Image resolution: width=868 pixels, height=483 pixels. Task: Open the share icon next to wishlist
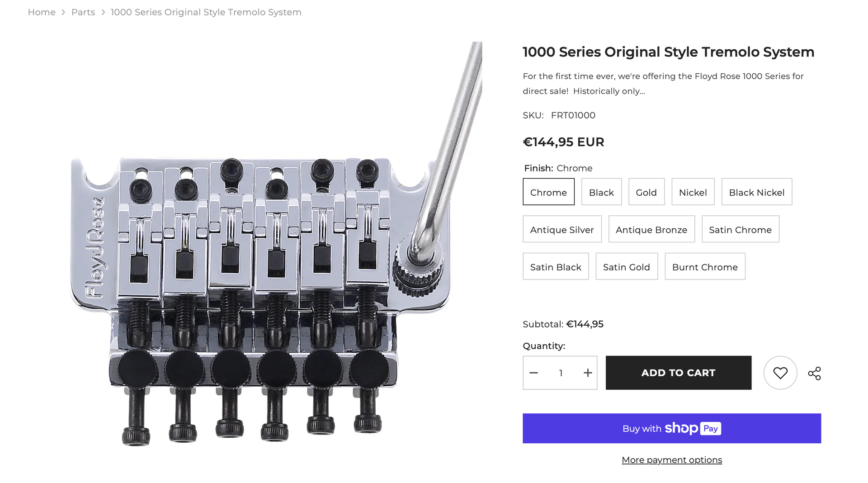(x=814, y=373)
